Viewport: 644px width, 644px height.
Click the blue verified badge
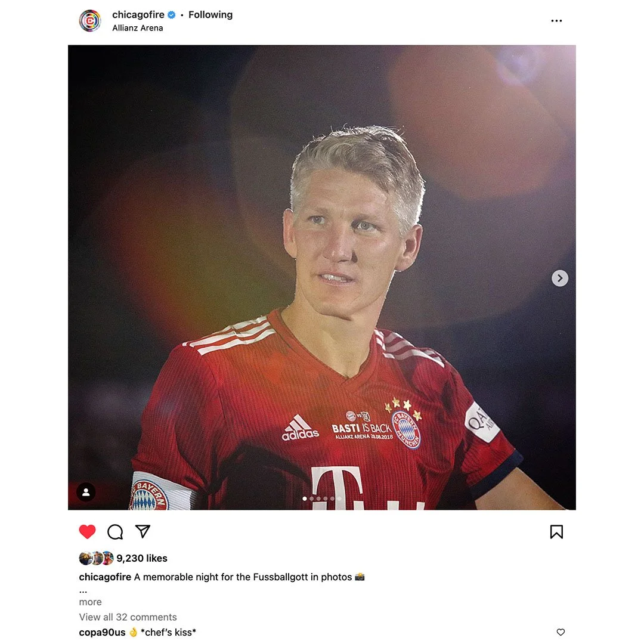[172, 15]
